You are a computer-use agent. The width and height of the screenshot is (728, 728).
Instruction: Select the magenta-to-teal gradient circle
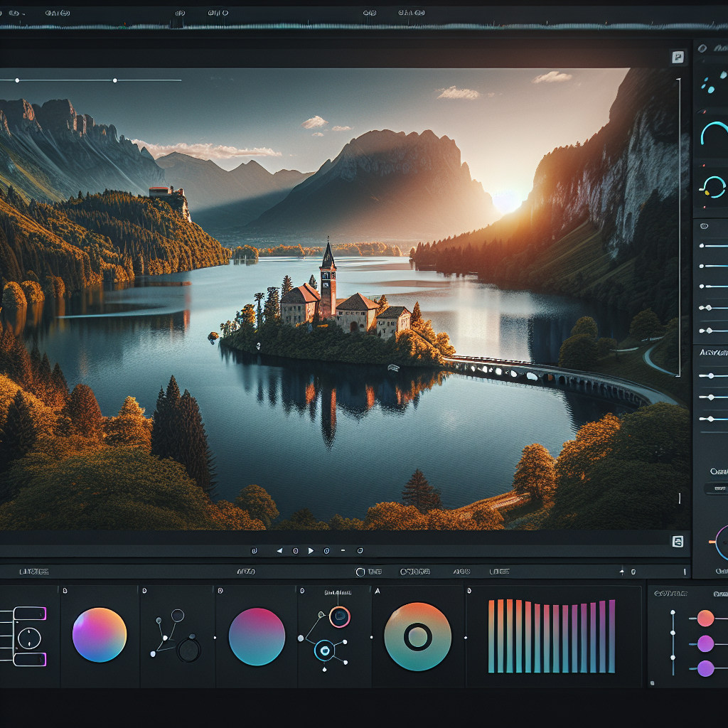pyautogui.click(x=257, y=636)
